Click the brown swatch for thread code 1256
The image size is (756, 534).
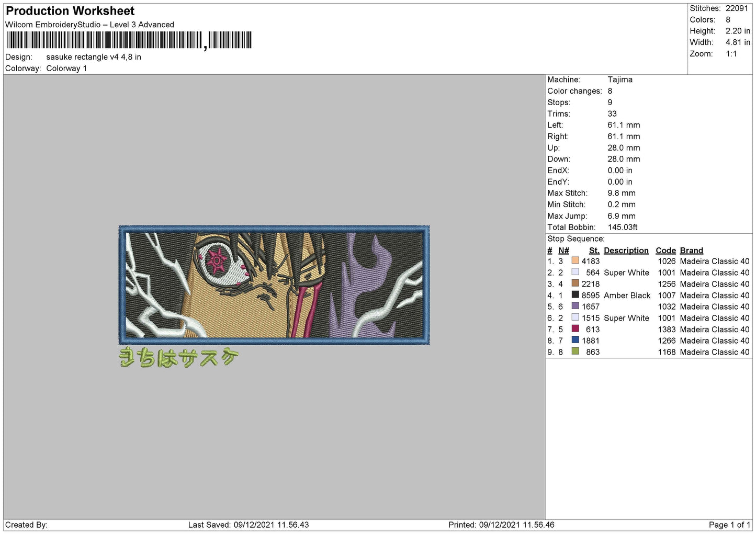click(575, 283)
